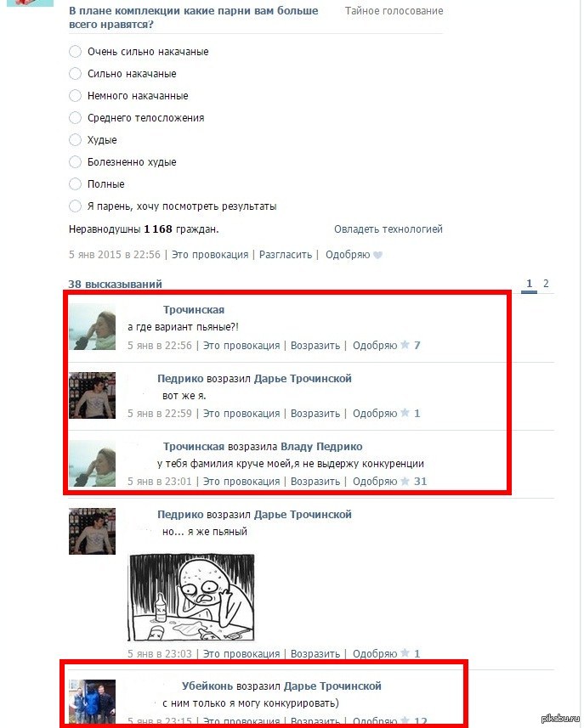Open the first Трочинская commenter avatar
This screenshot has width=584, height=728.
coord(92,327)
